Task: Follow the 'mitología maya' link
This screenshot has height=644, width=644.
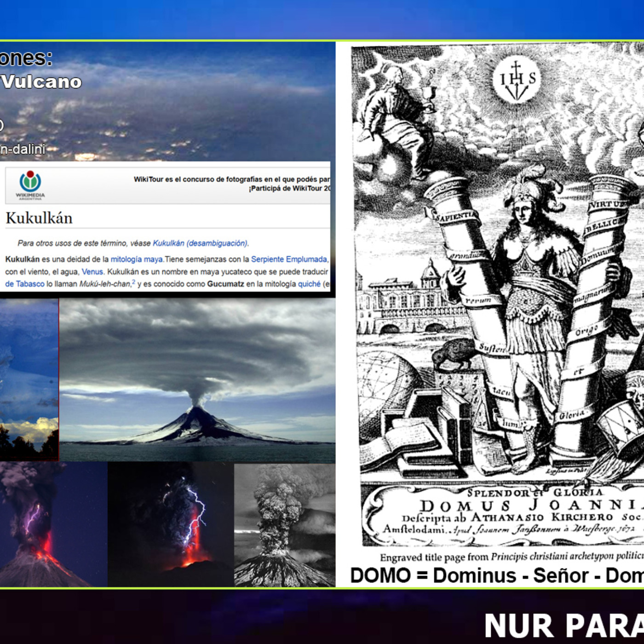Action: tap(137, 259)
